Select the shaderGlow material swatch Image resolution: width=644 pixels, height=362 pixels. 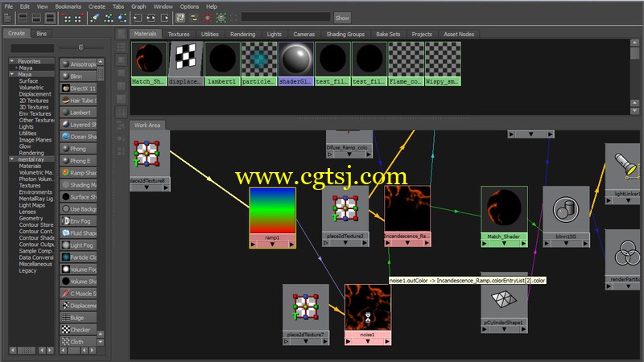pyautogui.click(x=295, y=60)
